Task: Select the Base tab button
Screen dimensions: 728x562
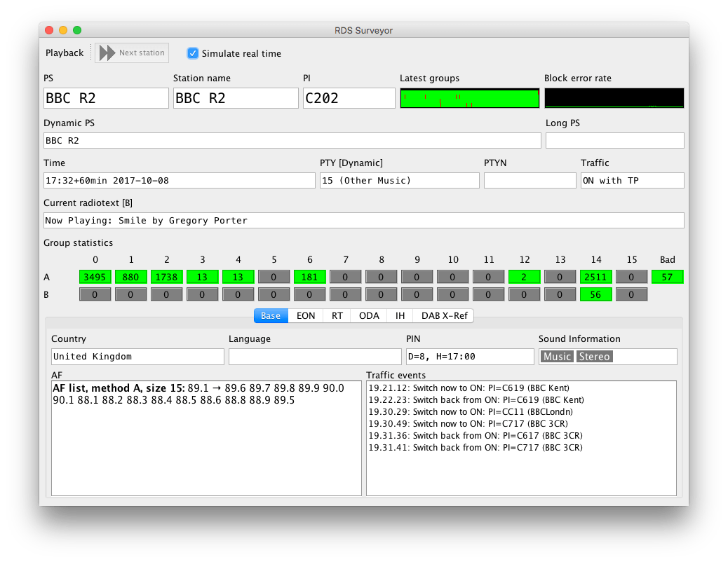Action: point(270,315)
